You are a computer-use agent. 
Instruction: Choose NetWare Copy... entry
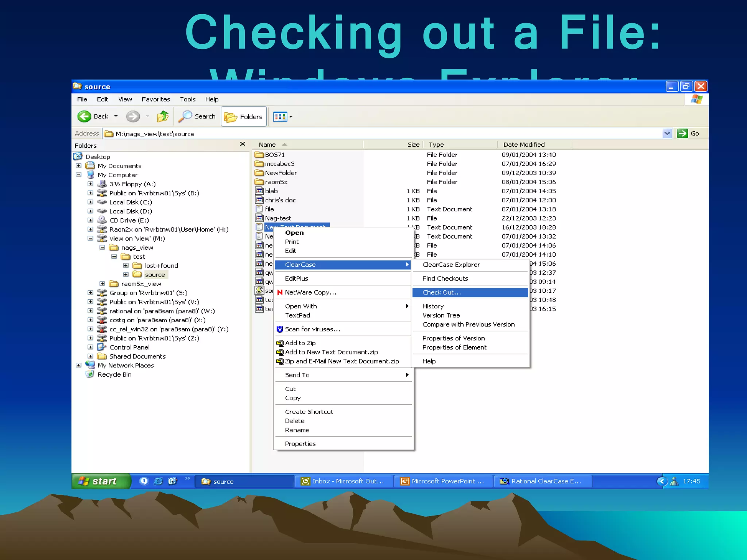pyautogui.click(x=344, y=292)
